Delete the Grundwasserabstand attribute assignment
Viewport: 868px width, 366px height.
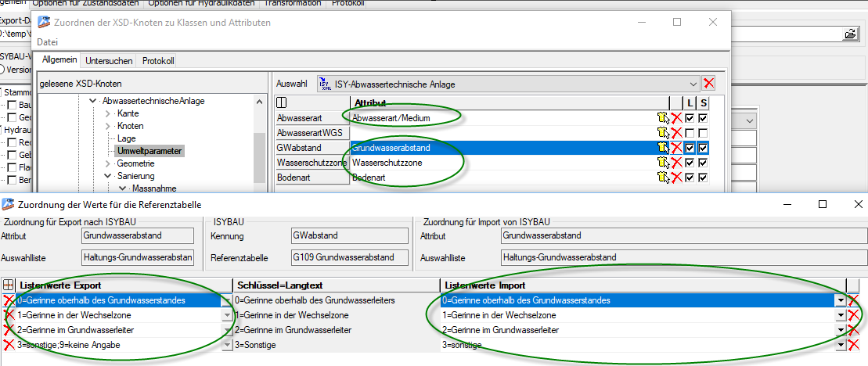click(676, 147)
